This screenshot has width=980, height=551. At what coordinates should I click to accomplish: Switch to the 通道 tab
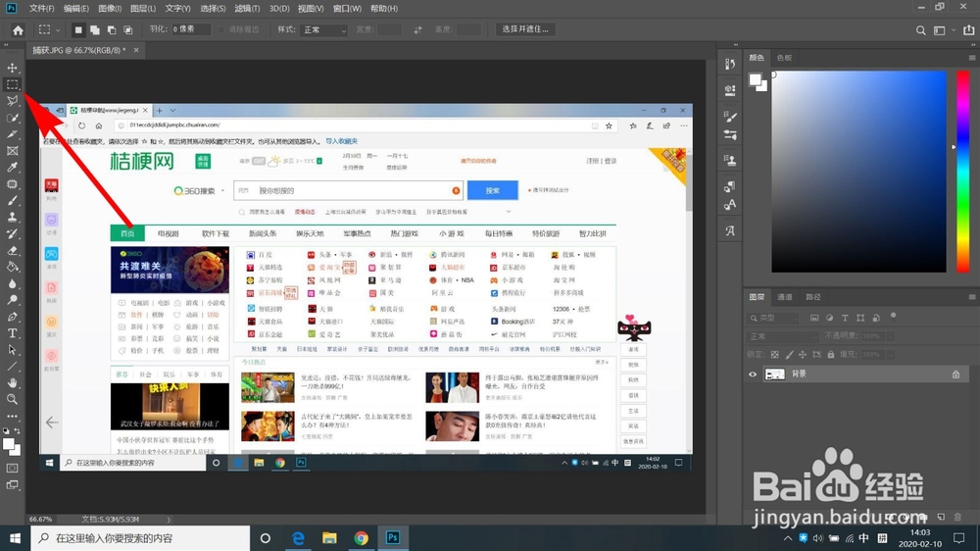(x=784, y=297)
